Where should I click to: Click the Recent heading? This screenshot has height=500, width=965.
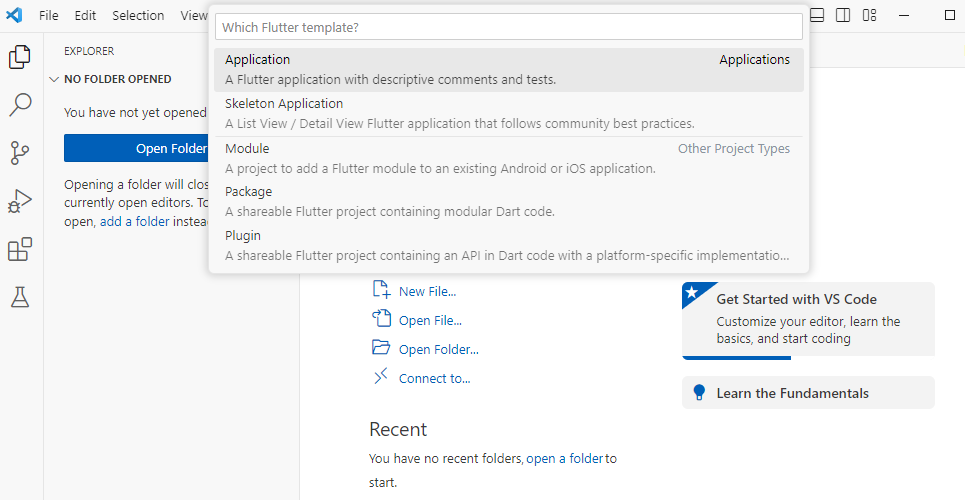(398, 429)
